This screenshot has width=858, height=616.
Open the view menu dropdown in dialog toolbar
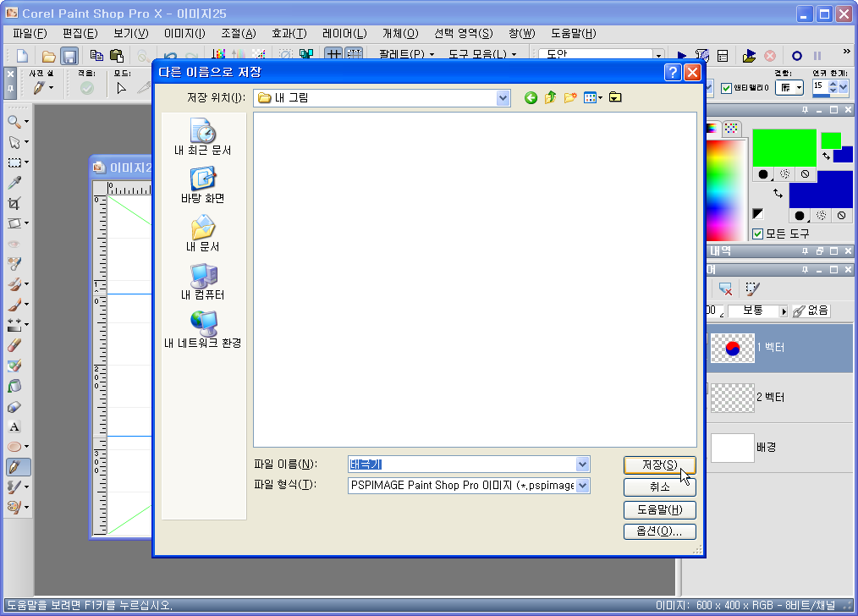coord(592,98)
